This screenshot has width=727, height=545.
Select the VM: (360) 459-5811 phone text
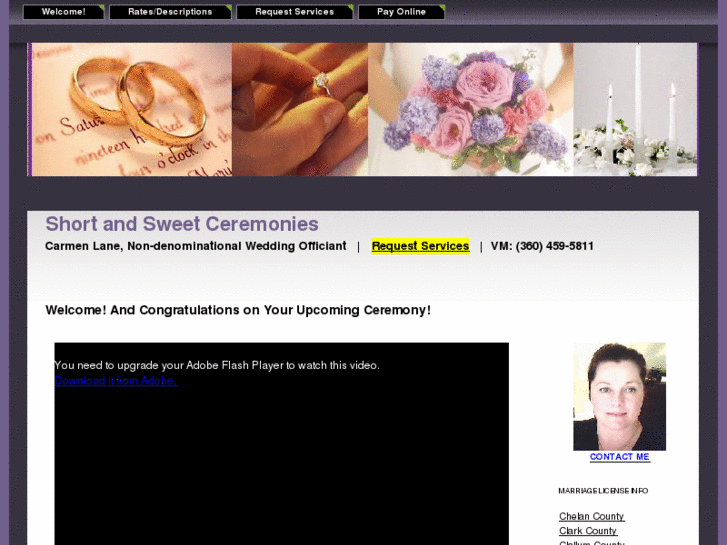pos(542,246)
